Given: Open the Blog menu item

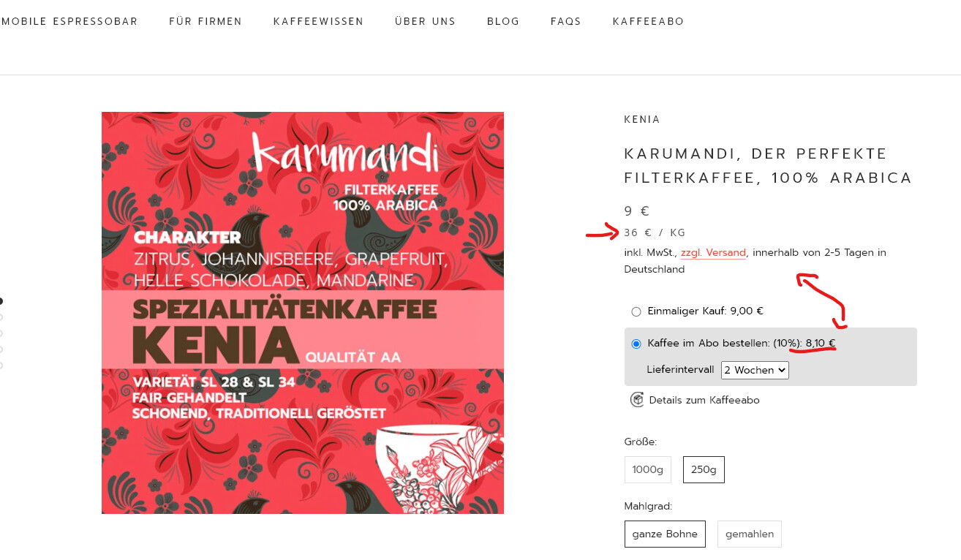Looking at the screenshot, I should (503, 21).
